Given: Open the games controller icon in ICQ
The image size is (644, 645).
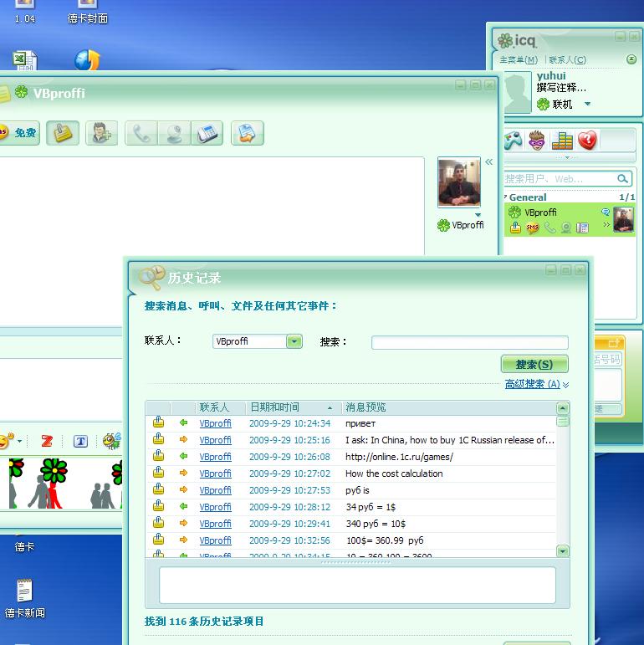Looking at the screenshot, I should 512,140.
